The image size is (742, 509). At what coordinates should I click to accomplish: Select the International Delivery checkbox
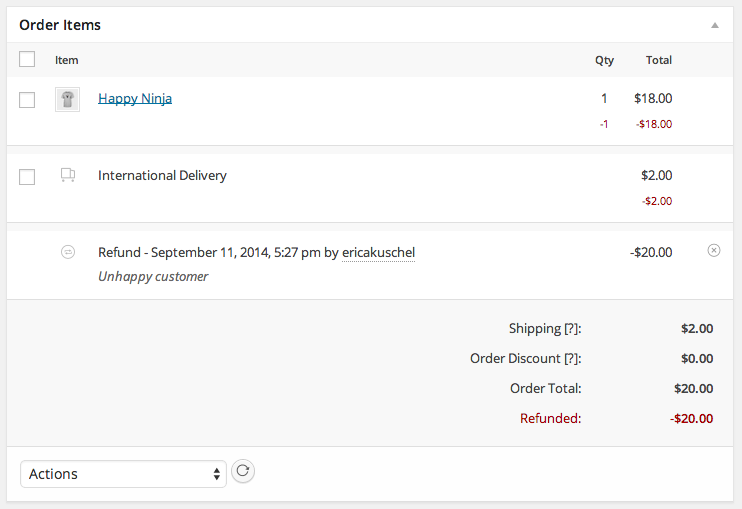[27, 176]
